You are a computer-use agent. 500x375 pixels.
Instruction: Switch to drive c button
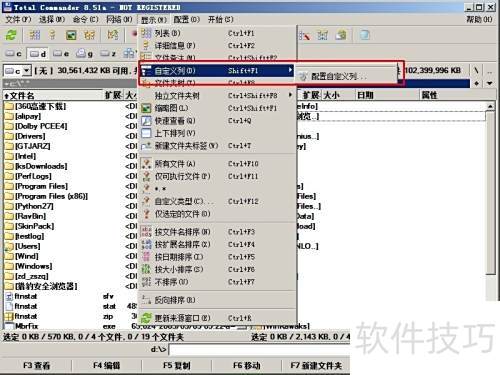[x=14, y=53]
